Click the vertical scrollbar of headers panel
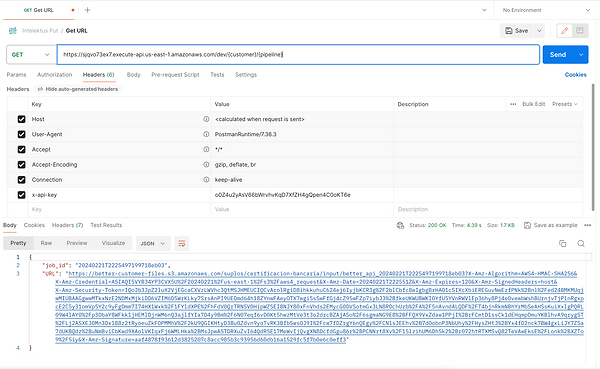 click(593, 147)
